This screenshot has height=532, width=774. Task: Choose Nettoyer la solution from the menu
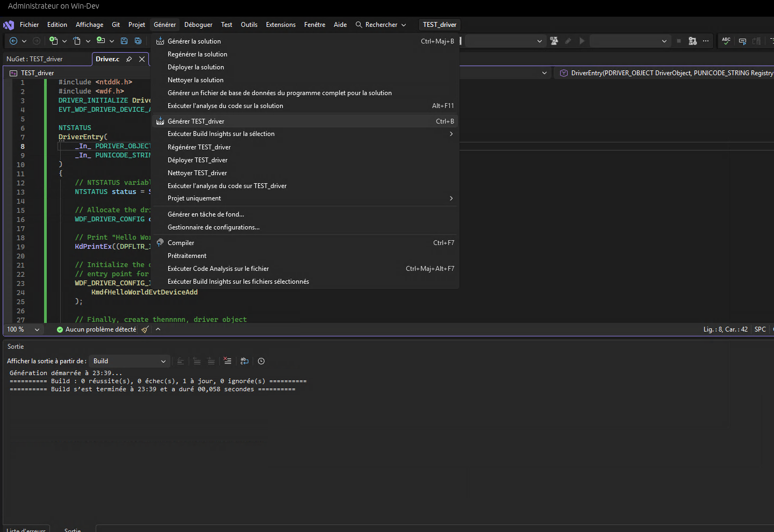pos(305,80)
